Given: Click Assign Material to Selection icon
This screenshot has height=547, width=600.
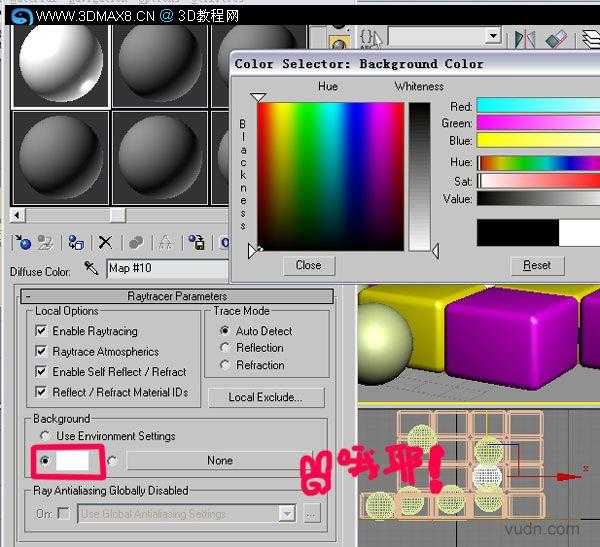Looking at the screenshot, I should coord(76,242).
